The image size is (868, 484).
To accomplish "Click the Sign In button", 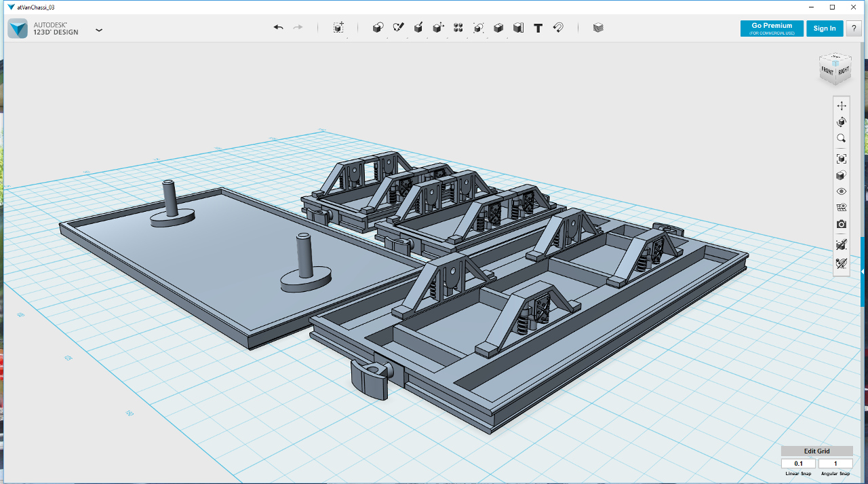I will click(825, 29).
